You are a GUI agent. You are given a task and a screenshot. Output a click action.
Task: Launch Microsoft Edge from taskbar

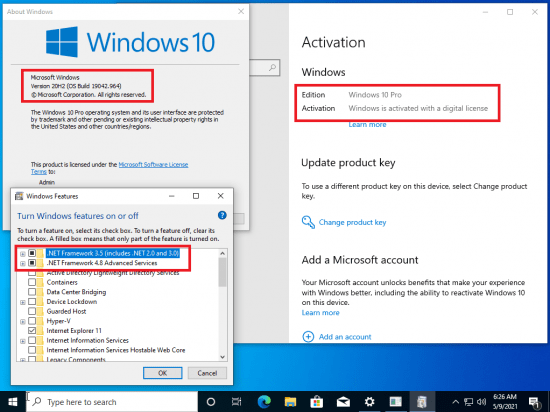pos(264,402)
